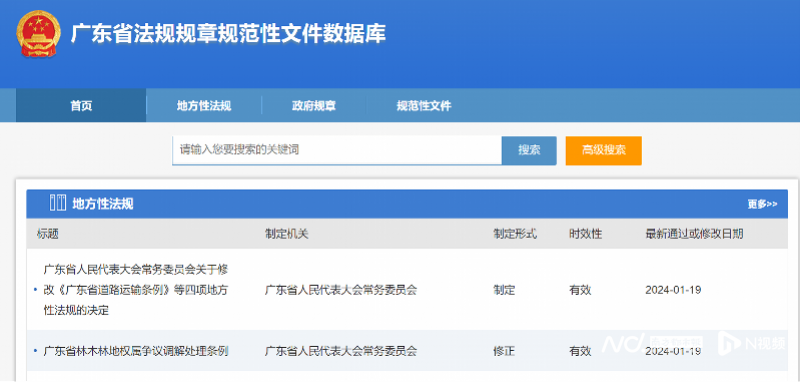Click the 标题 column header
This screenshot has width=800, height=382.
pyautogui.click(x=47, y=234)
